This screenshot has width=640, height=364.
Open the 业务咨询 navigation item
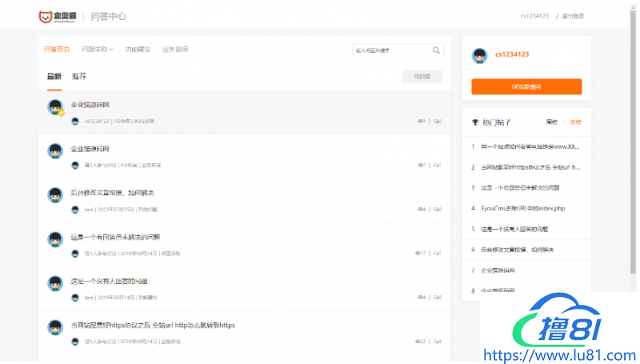pos(175,50)
